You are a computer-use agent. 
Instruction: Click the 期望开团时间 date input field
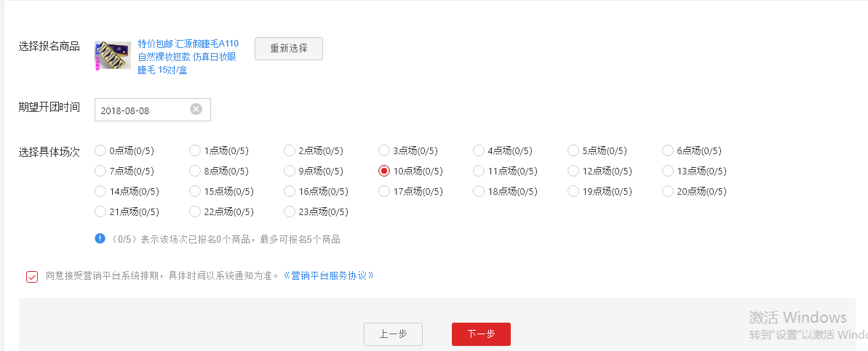(x=142, y=110)
